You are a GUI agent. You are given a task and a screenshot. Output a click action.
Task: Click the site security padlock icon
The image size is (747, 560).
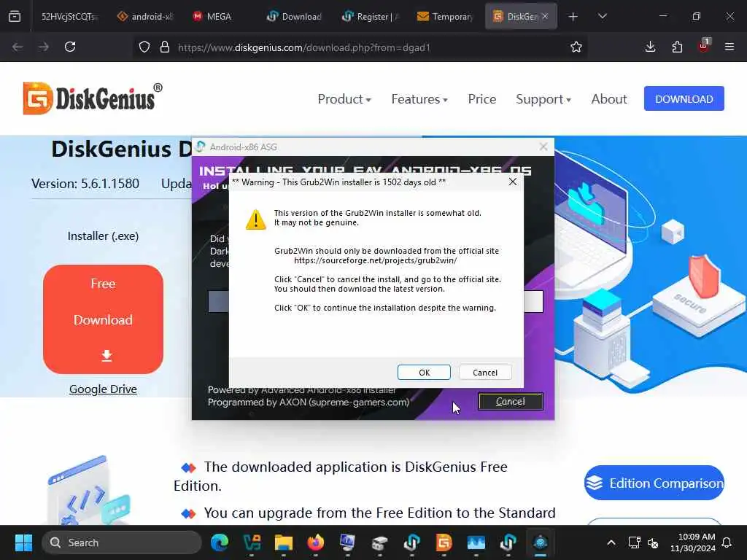click(165, 47)
